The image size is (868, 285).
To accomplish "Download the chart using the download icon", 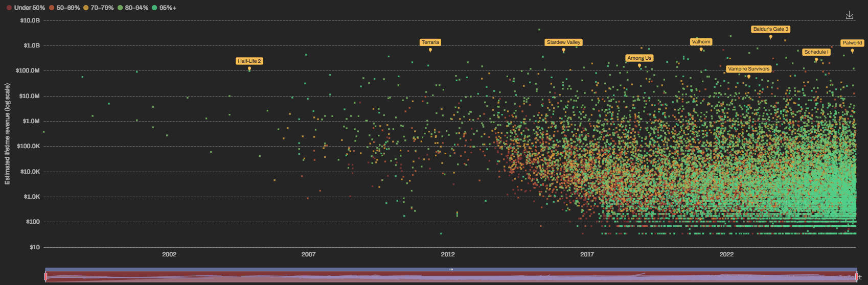I will (x=850, y=15).
